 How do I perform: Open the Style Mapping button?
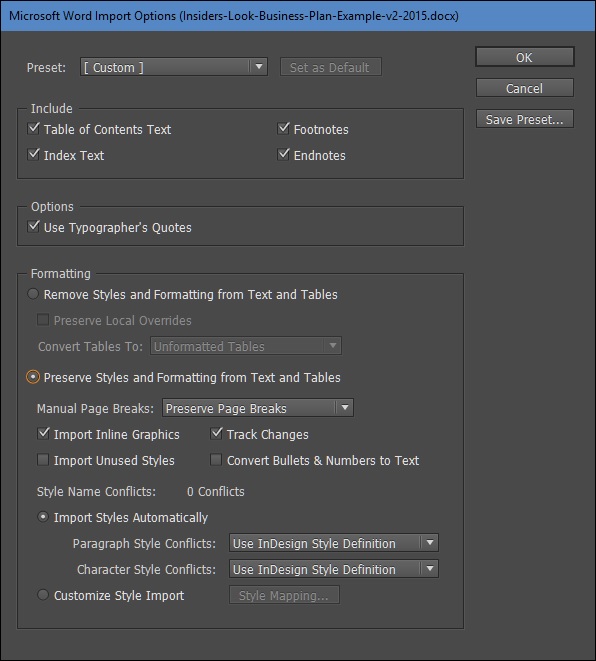coord(284,595)
